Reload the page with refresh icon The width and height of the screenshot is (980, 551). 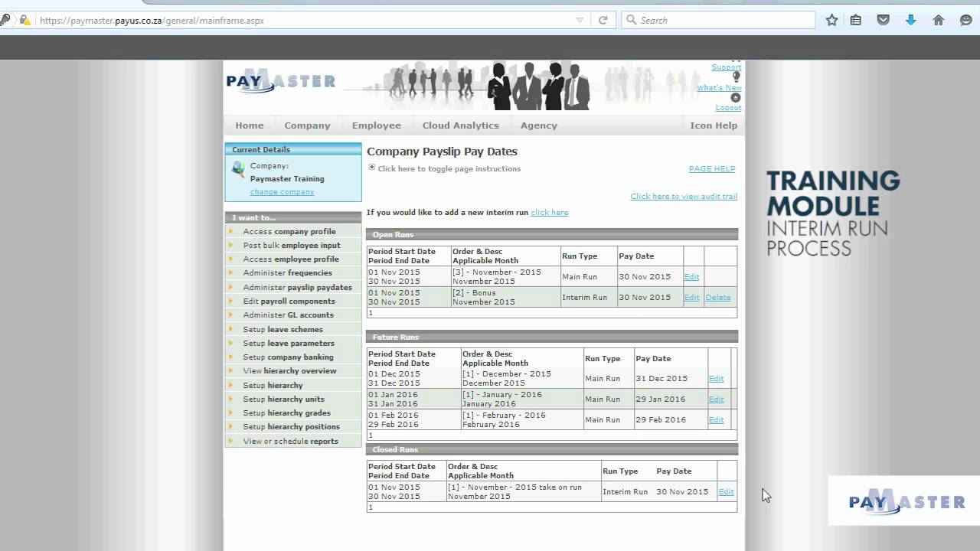click(603, 21)
